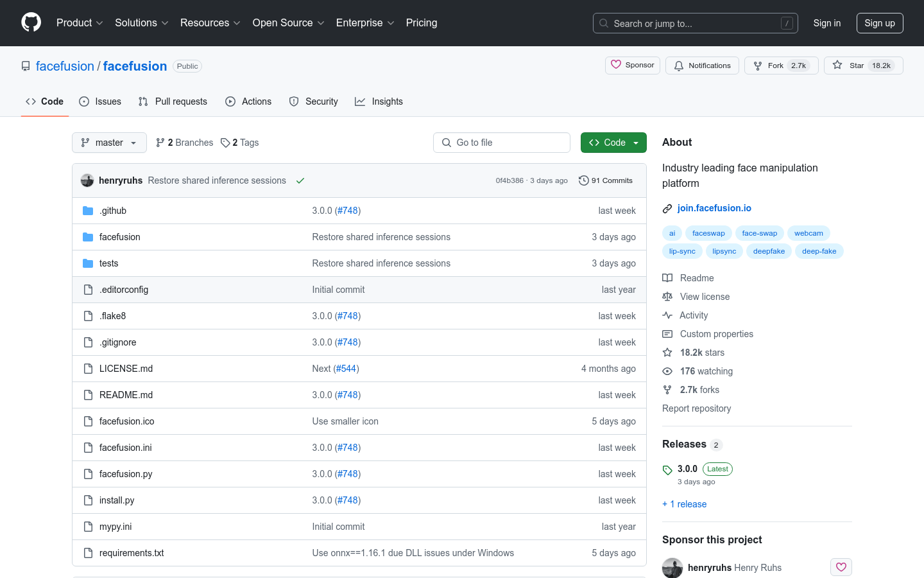924x578 pixels.
Task: Click the fork icon beside 2.7k forks
Action: pos(667,390)
